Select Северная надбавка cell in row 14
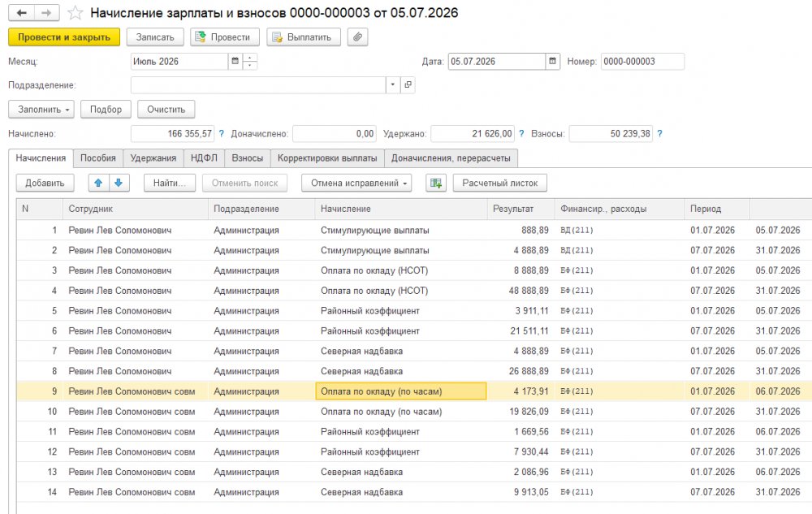The height and width of the screenshot is (514, 812). pyautogui.click(x=401, y=492)
